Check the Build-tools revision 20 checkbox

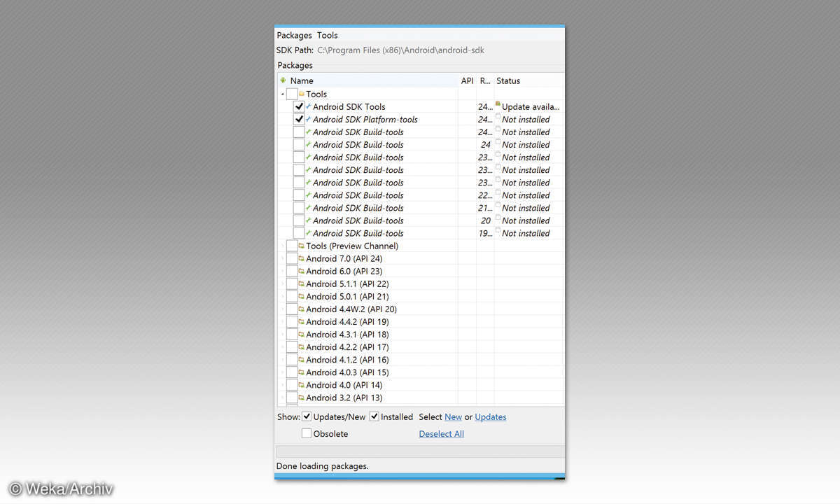(299, 220)
